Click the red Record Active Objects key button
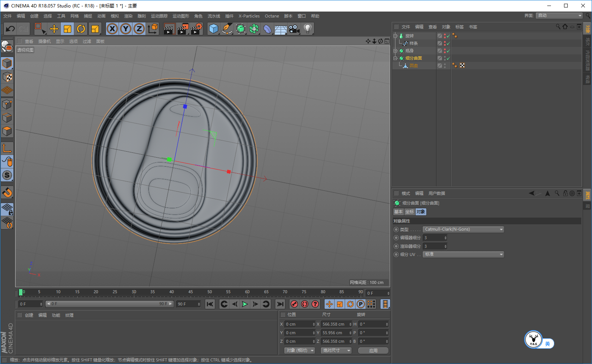Screen dimensions: 592x364 [x=294, y=304]
